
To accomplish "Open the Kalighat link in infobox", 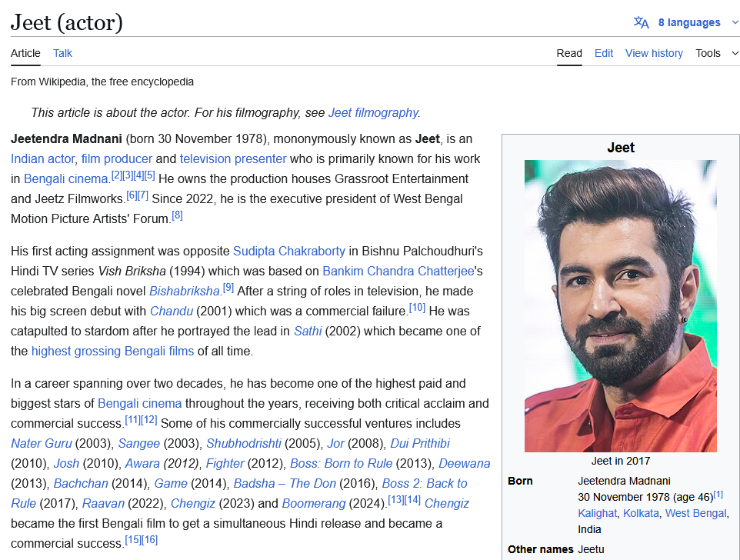I will 598,513.
